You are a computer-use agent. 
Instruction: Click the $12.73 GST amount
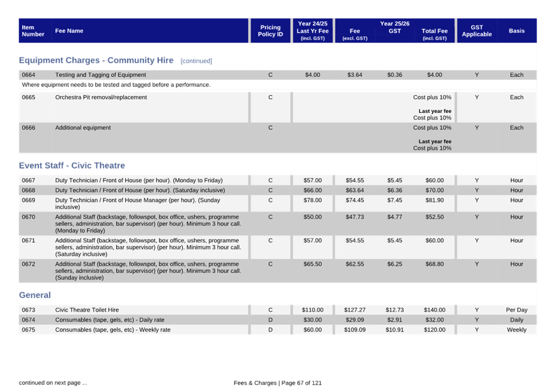click(395, 310)
